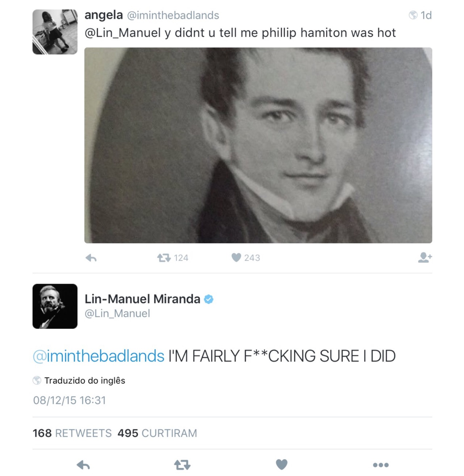Reply to angela's tweet using the arrow icon
This screenshot has width=464, height=476.
click(x=91, y=258)
